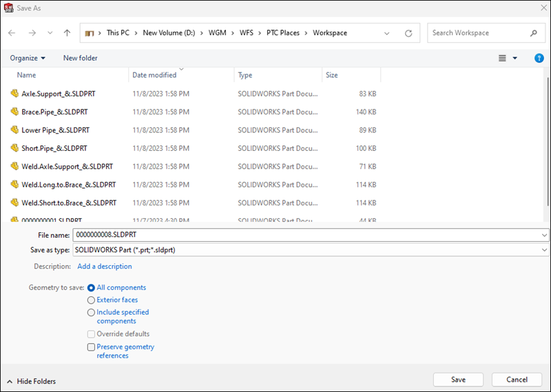
Task: Go up one folder level
Action: [67, 32]
